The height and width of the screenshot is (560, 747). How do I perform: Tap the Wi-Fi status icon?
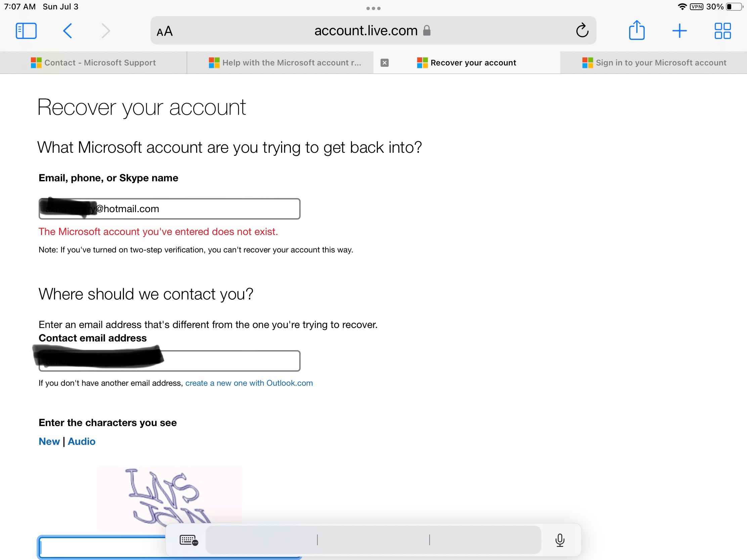(x=682, y=7)
